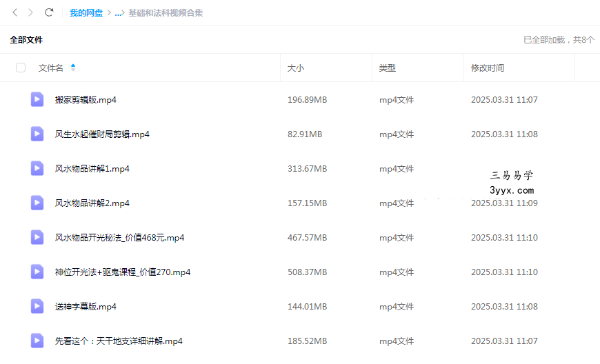Click modified time of 天干地支详细讲解 row
Screen dimensions: 600x364
pyautogui.click(x=504, y=341)
